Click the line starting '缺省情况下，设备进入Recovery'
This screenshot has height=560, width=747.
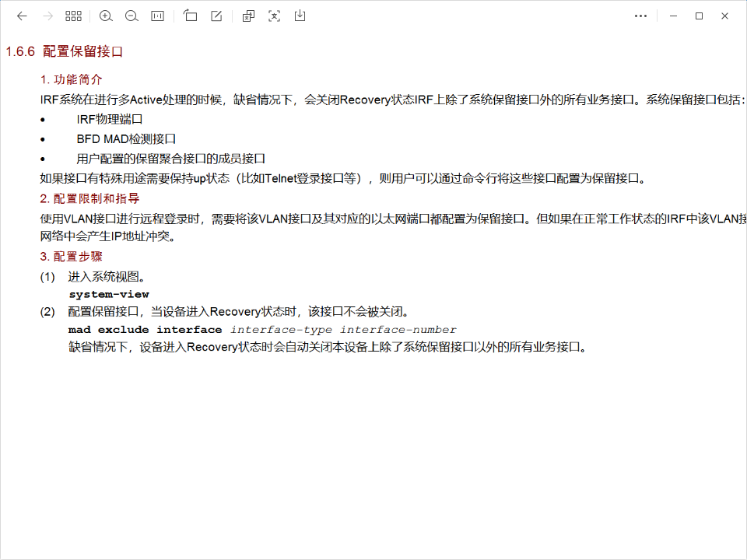point(328,347)
